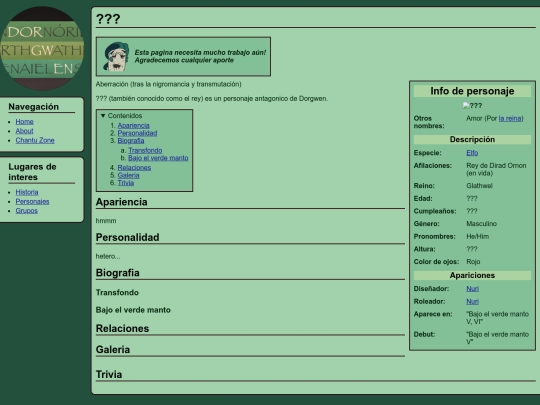This screenshot has width=540, height=405.
Task: Click the Apariciones infobox header
Action: [x=472, y=275]
